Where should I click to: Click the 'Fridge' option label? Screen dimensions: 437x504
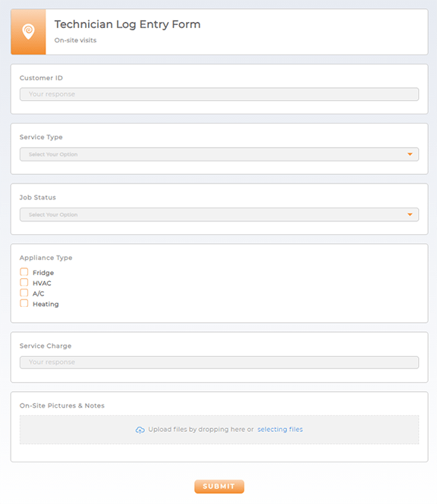(x=43, y=273)
